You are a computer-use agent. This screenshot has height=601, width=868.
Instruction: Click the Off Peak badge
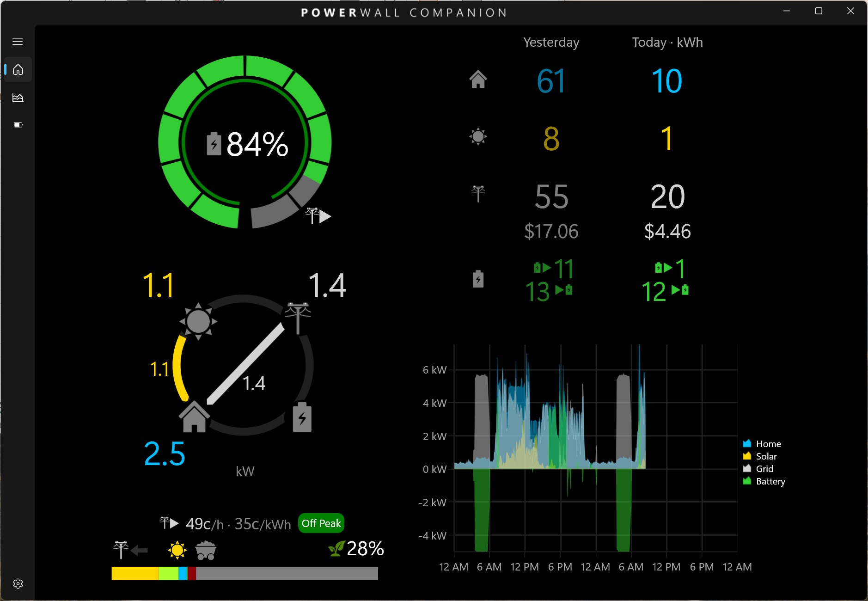click(x=321, y=523)
